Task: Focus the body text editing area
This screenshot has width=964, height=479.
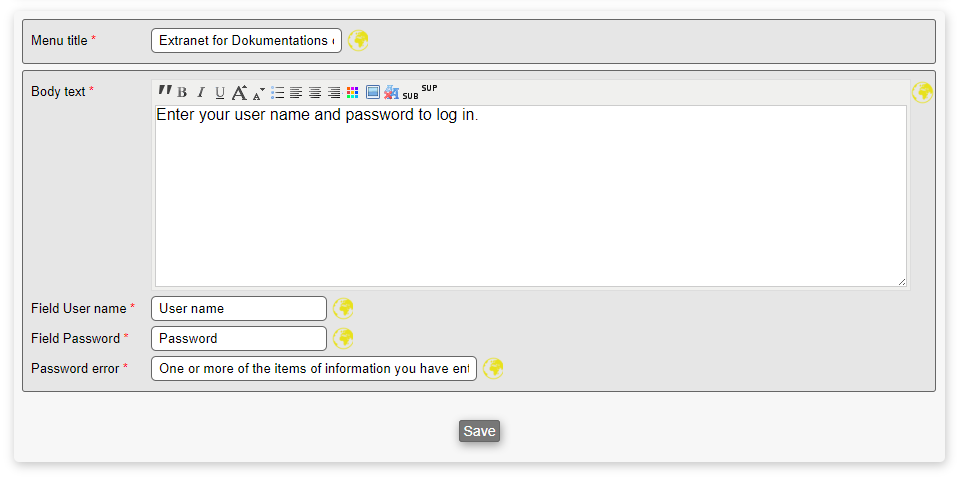Action: (x=530, y=196)
